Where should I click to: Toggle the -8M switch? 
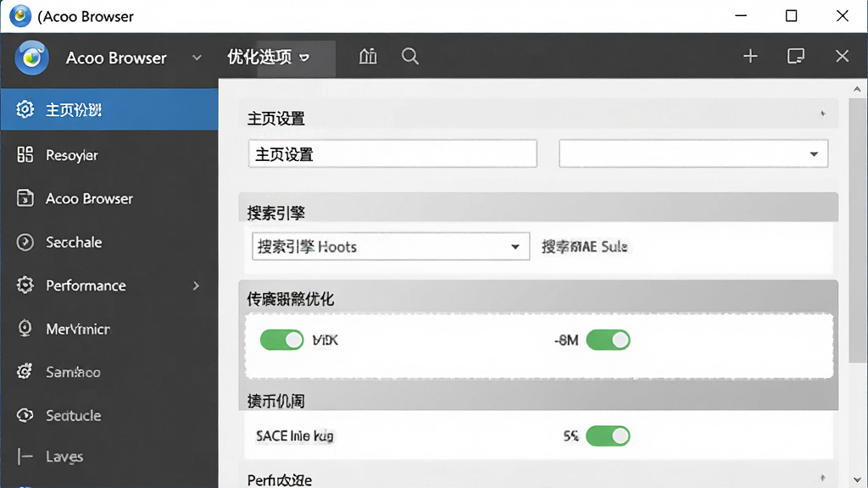click(x=608, y=340)
